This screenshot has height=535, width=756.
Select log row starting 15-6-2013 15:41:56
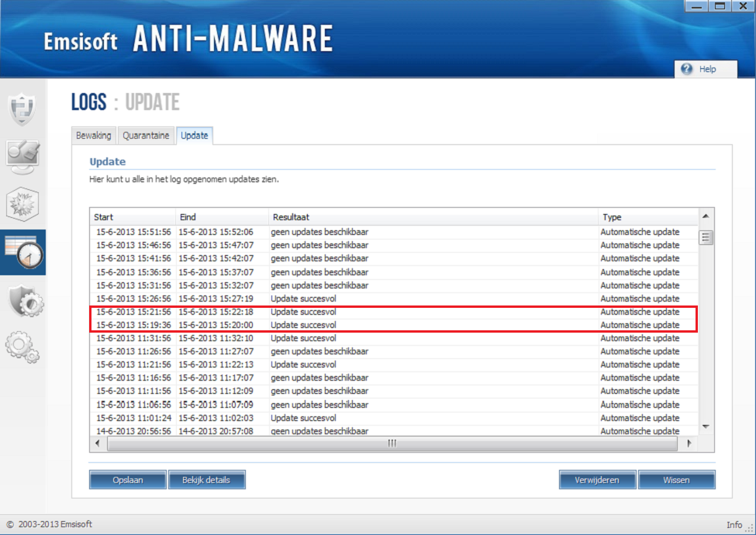click(394, 258)
